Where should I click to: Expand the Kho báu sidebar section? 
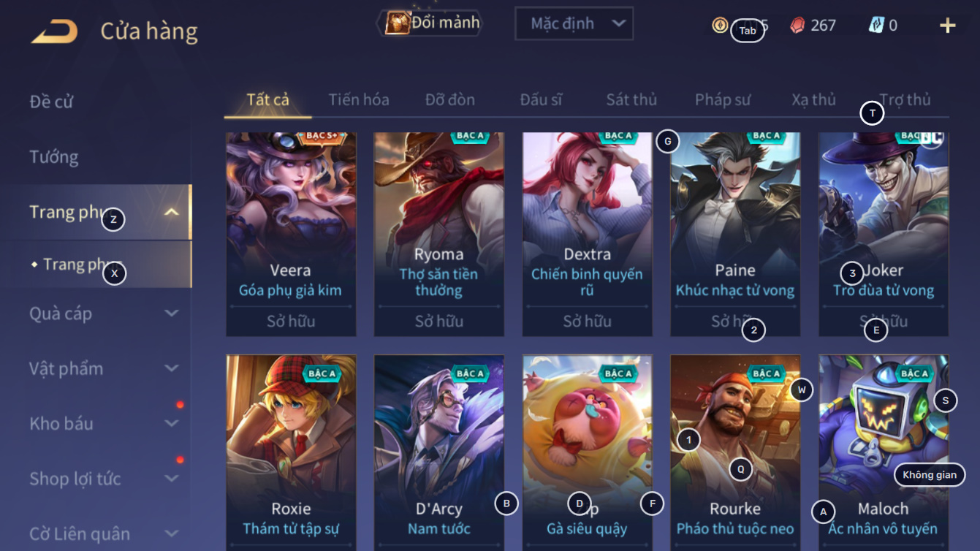pos(172,423)
